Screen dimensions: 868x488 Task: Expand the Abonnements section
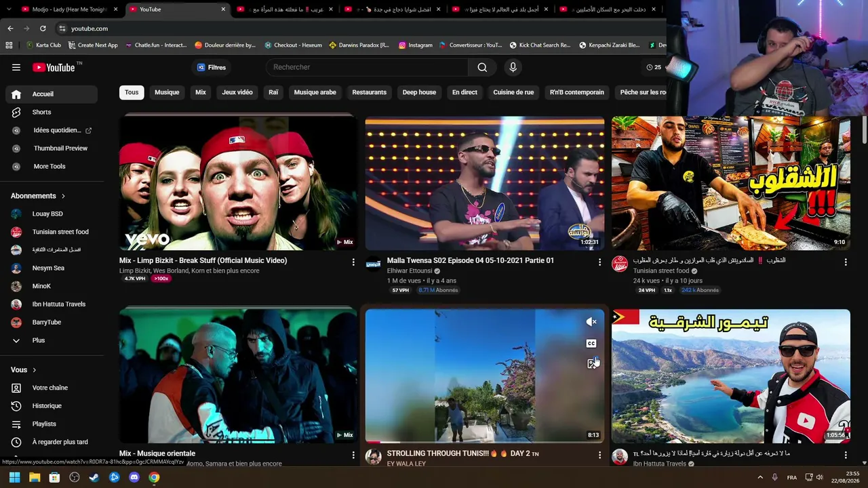[38, 196]
